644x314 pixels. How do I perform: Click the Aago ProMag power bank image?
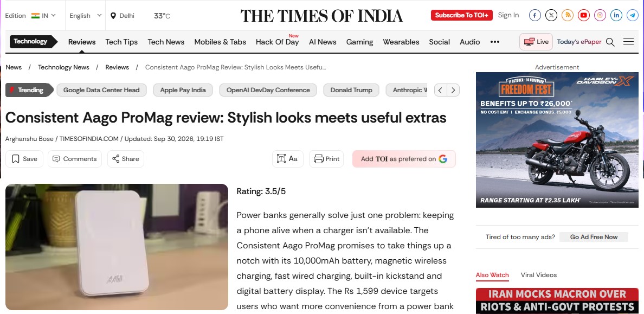(117, 247)
